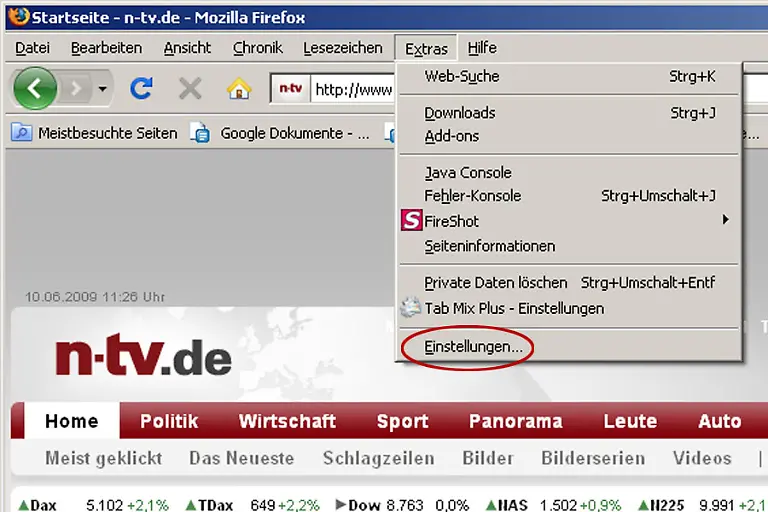The height and width of the screenshot is (512, 768).
Task: Open Downloads from the Extras menu
Action: pyautogui.click(x=459, y=113)
